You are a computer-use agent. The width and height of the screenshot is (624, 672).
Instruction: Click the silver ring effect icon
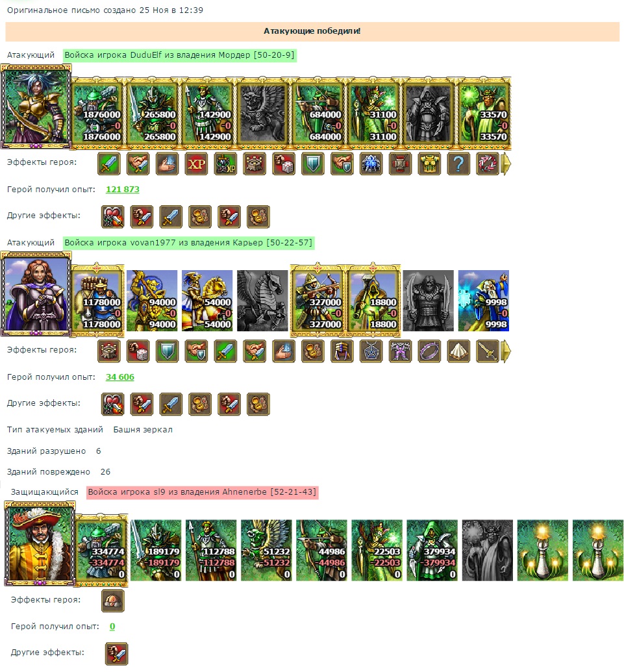pyautogui.click(x=429, y=351)
